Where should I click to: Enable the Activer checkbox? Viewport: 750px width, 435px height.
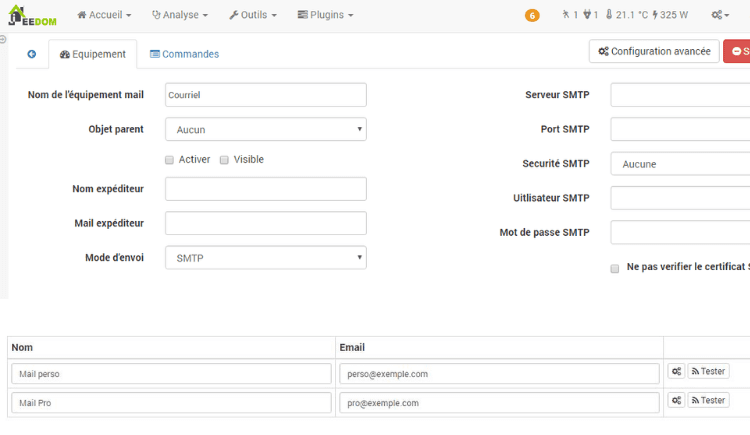pos(170,160)
